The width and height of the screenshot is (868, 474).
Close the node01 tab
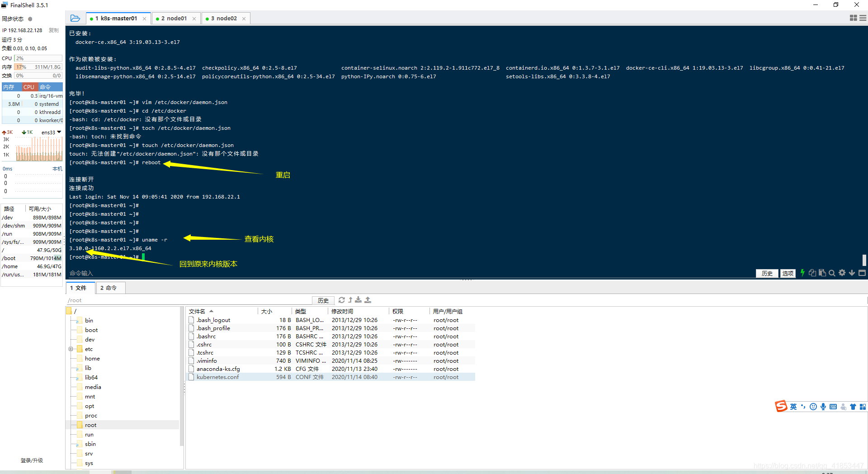[194, 19]
